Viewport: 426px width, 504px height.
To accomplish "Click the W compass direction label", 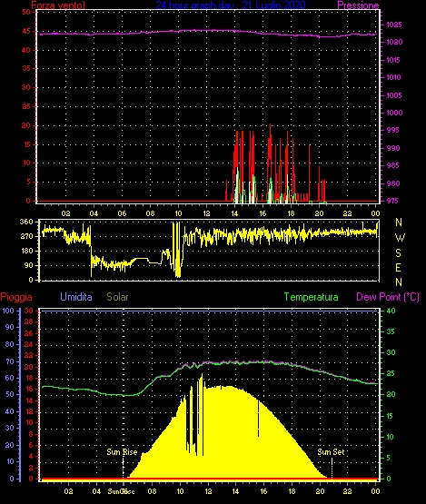I will (400, 238).
